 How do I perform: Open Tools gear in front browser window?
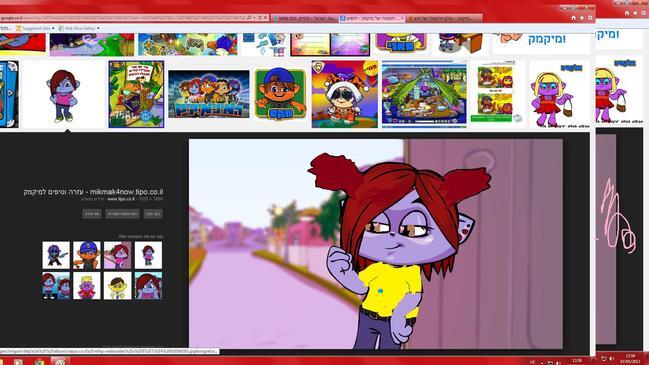pyautogui.click(x=590, y=18)
